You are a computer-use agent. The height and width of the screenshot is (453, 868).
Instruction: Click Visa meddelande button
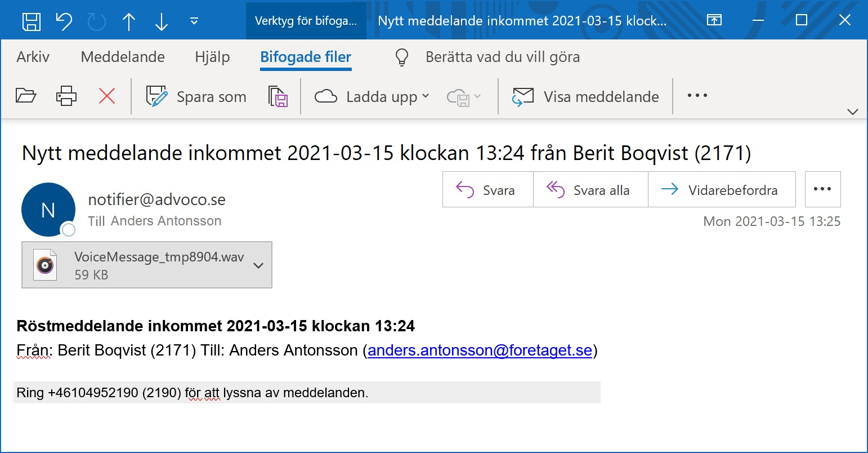[585, 96]
